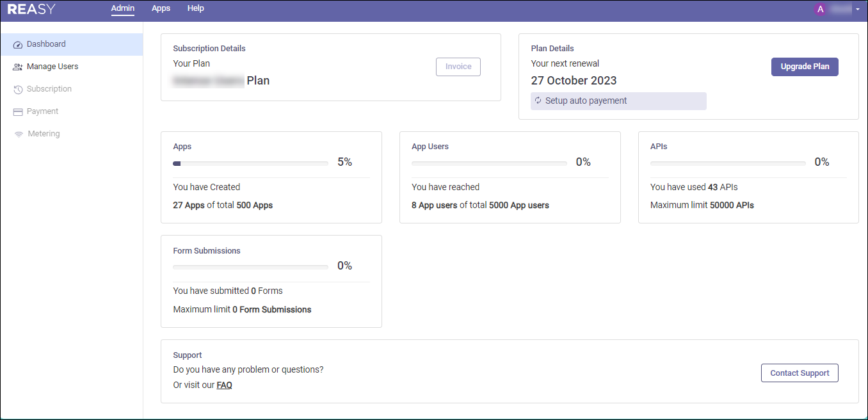Expand the user account dropdown arrow
Image resolution: width=868 pixels, height=420 pixels.
pos(858,10)
